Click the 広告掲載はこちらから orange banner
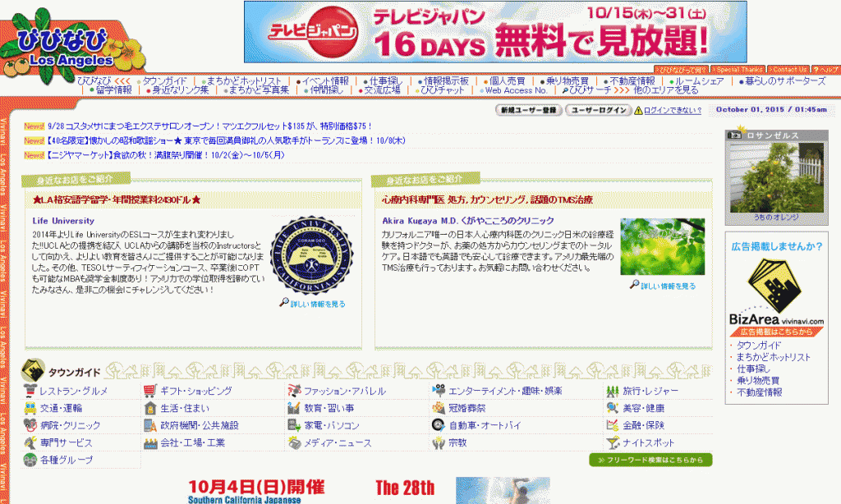 (777, 332)
